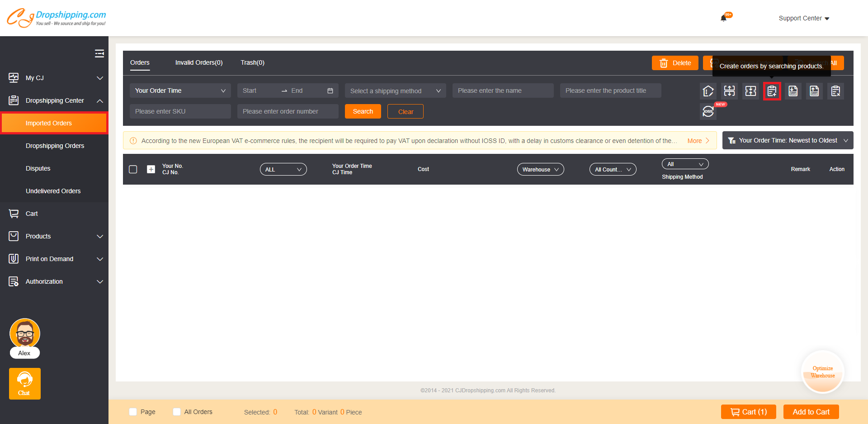Click the Optimize Warehouse floating badge

(x=823, y=372)
